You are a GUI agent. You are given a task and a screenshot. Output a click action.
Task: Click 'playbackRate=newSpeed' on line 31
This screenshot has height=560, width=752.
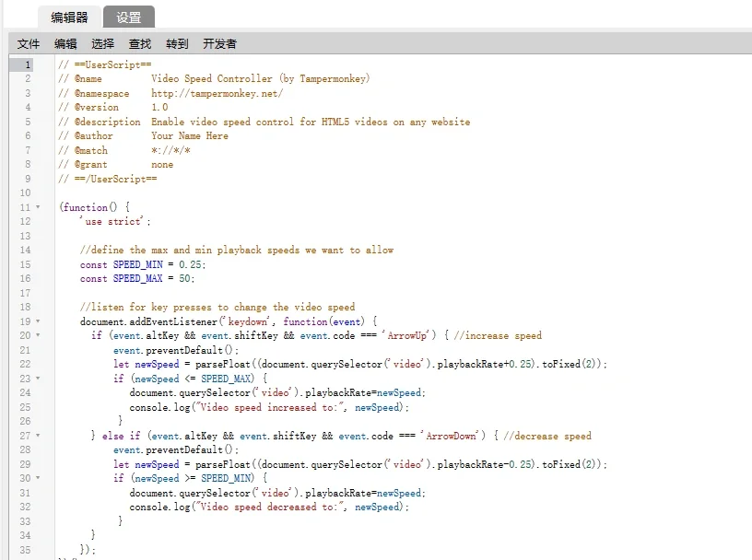click(363, 493)
